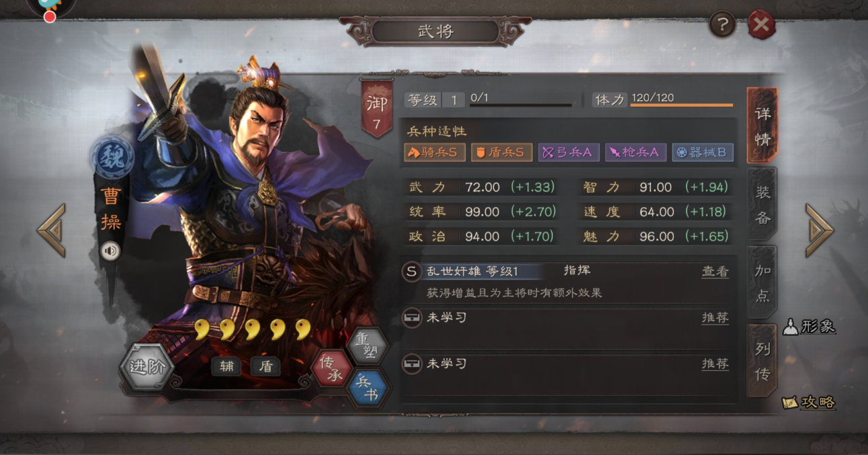The width and height of the screenshot is (868, 455).
Task: Open the 进阶 hexagon button
Action: 147,368
